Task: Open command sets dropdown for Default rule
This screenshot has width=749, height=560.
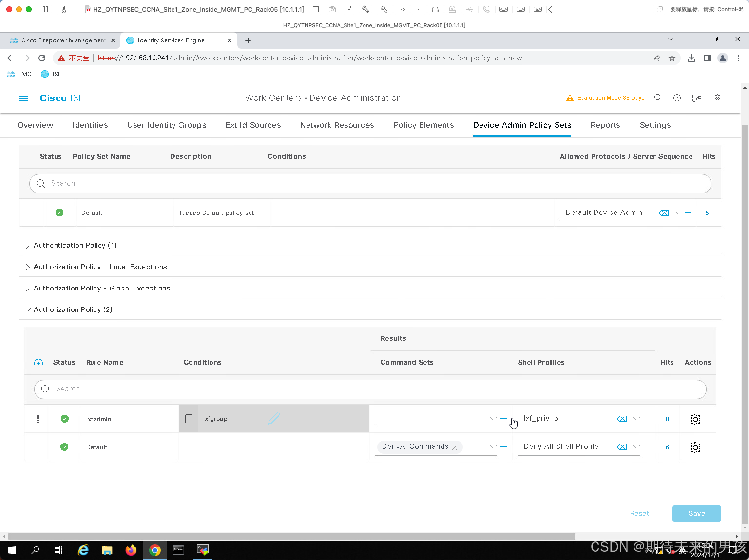Action: 493,447
